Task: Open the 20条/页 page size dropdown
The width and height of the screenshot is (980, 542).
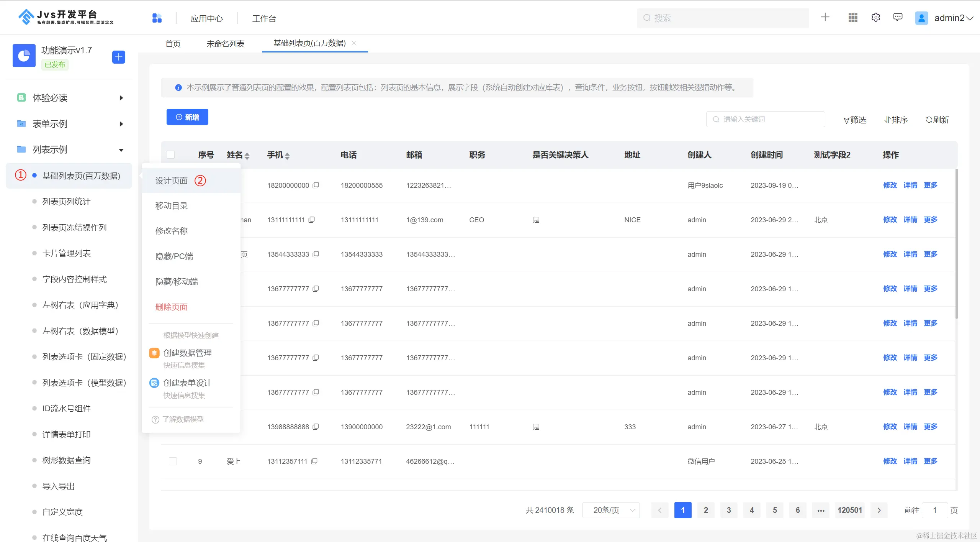Action: (611, 510)
